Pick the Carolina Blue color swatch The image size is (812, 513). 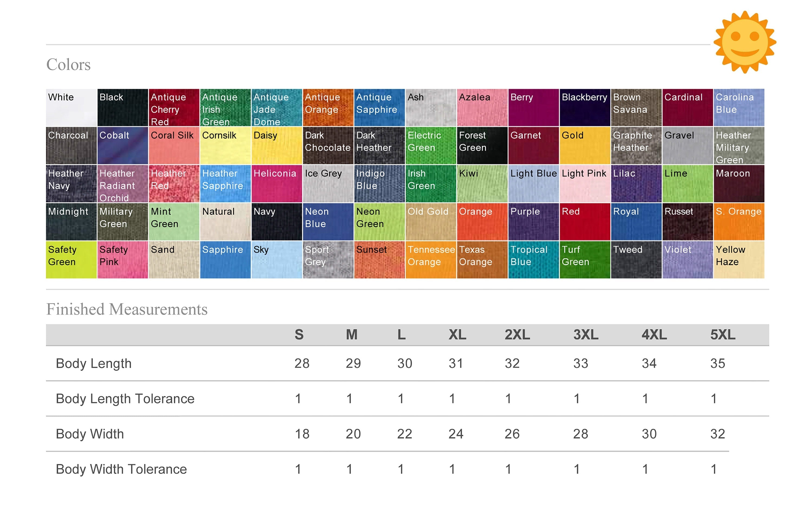738,108
